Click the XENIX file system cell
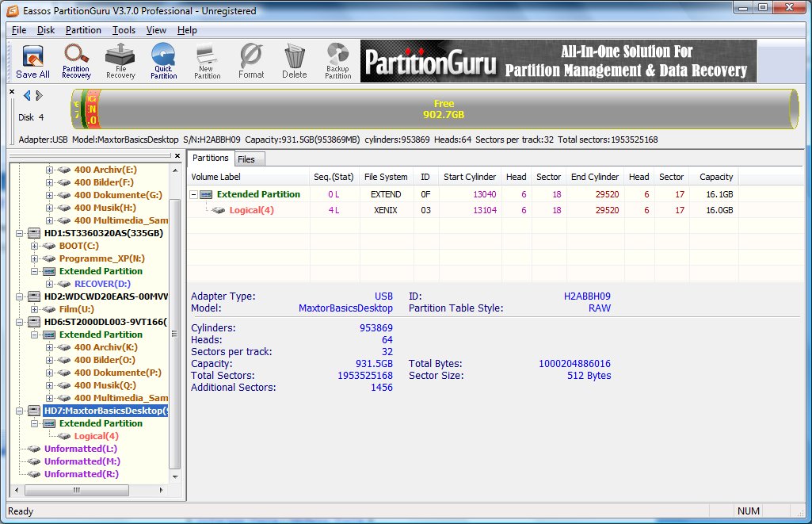Viewport: 812px width, 524px height. tap(386, 210)
